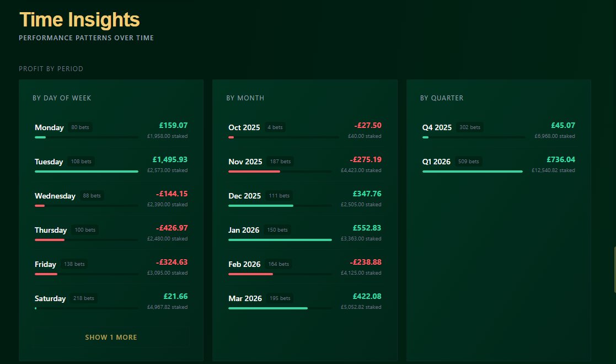Click the PROFIT BY PERIOD section label
This screenshot has width=616, height=364.
tap(51, 69)
